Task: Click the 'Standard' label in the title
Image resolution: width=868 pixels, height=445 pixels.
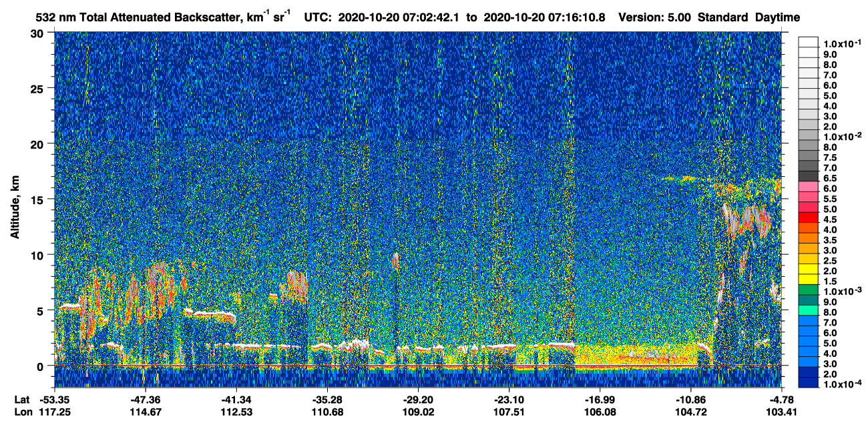Action: (x=723, y=17)
